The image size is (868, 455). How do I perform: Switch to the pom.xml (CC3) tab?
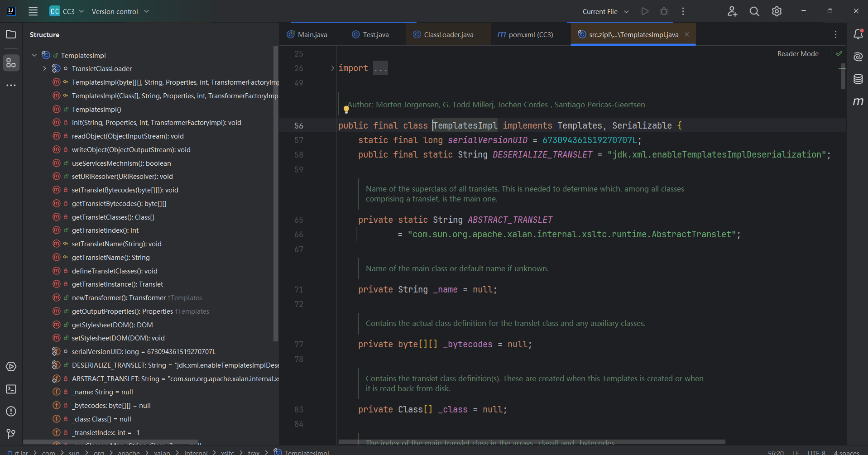[525, 34]
